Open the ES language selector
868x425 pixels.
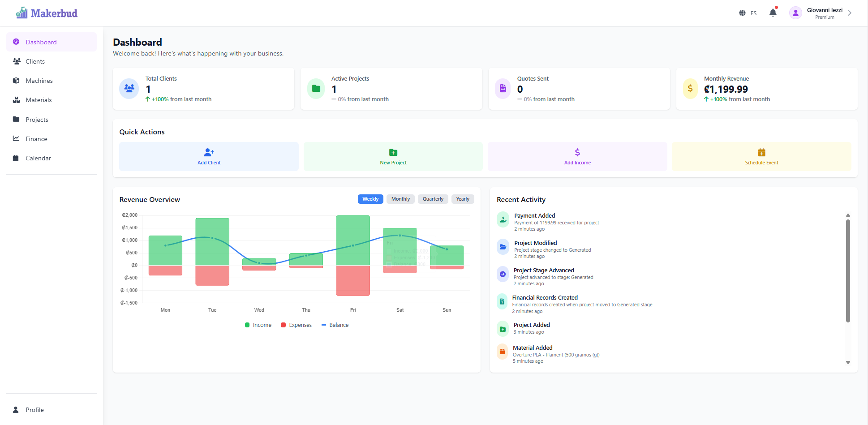[753, 13]
